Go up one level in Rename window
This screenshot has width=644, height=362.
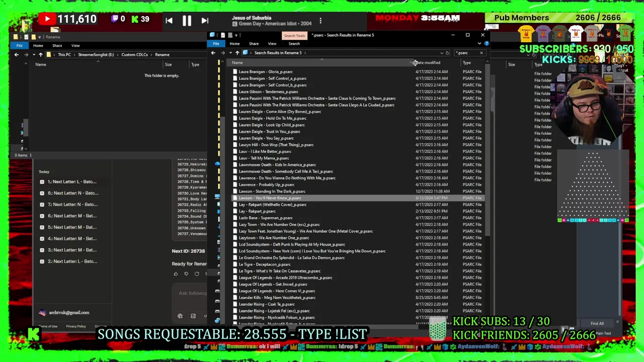tap(41, 55)
